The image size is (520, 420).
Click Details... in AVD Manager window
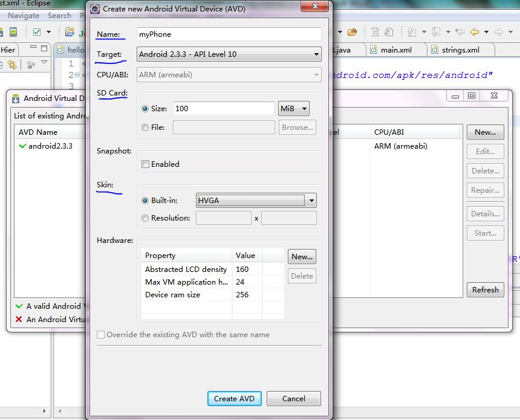coord(485,214)
